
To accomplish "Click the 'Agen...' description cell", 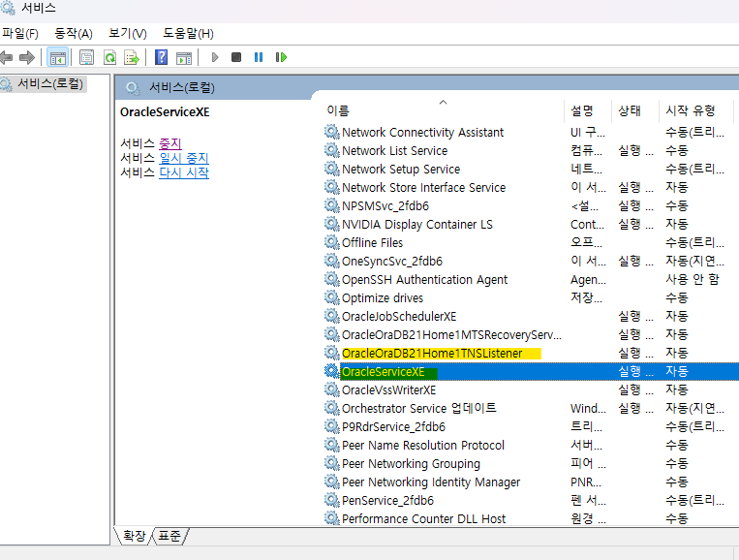I will 588,280.
